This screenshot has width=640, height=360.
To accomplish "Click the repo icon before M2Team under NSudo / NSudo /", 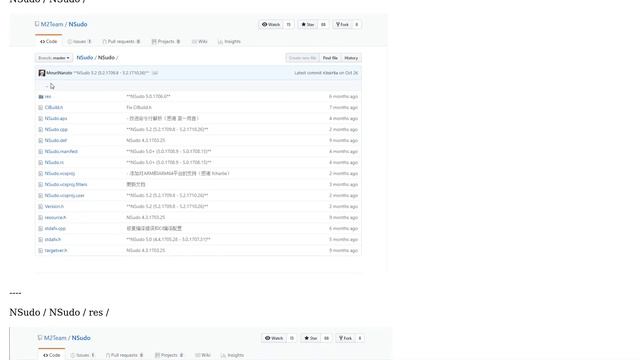I will point(37,24).
